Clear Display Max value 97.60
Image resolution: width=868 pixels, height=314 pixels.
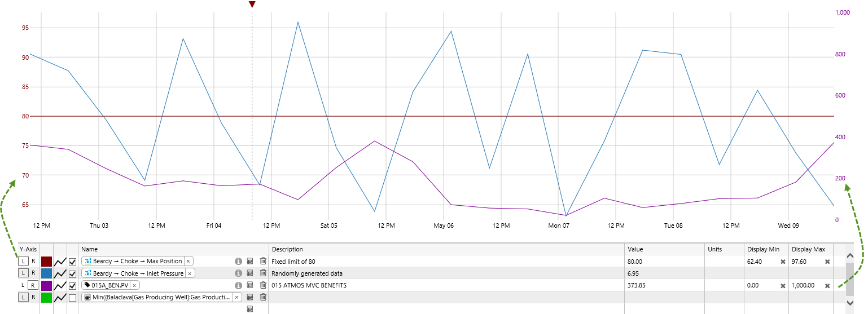(827, 262)
